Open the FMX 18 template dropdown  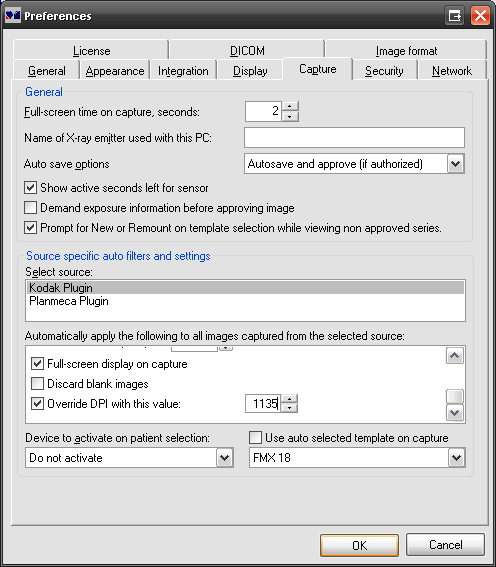456,458
